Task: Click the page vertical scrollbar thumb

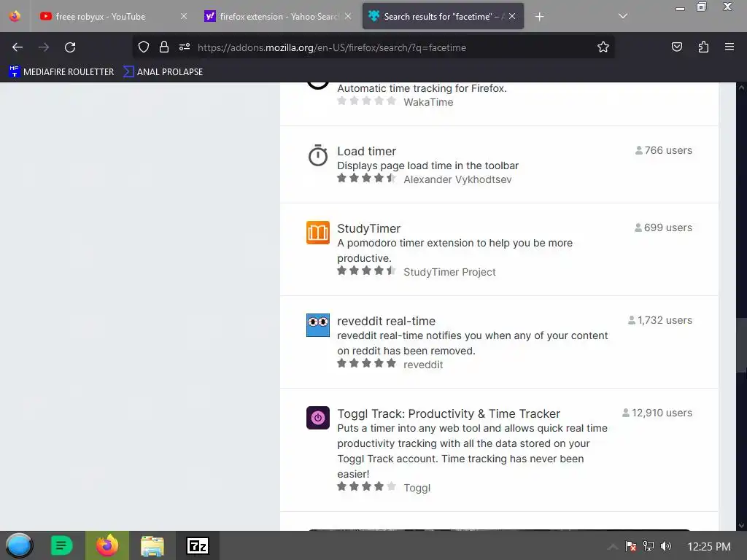Action: point(741,345)
